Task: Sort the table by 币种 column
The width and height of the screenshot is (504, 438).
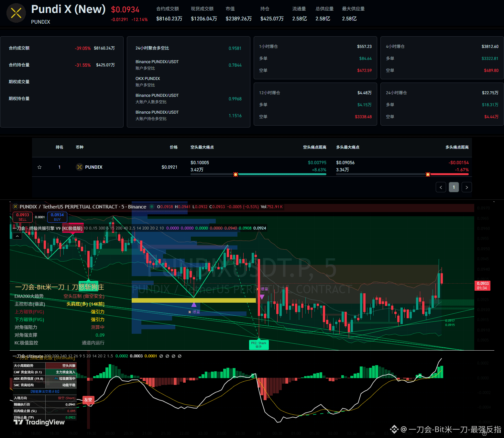Action: click(80, 147)
